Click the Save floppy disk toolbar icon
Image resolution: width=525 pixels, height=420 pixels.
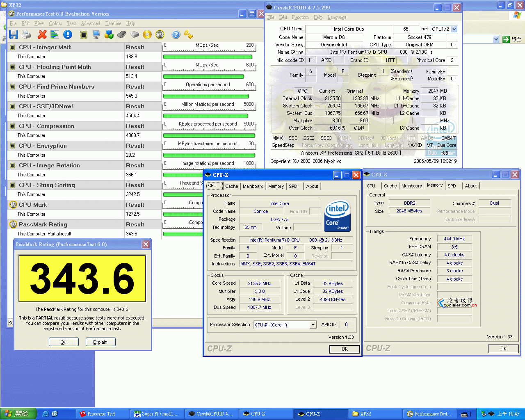(x=14, y=34)
